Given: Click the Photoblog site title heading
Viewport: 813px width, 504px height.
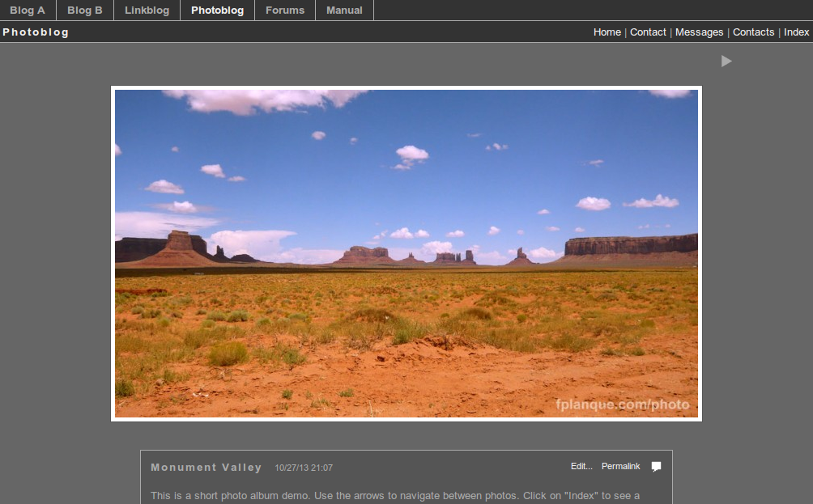Looking at the screenshot, I should 36,32.
